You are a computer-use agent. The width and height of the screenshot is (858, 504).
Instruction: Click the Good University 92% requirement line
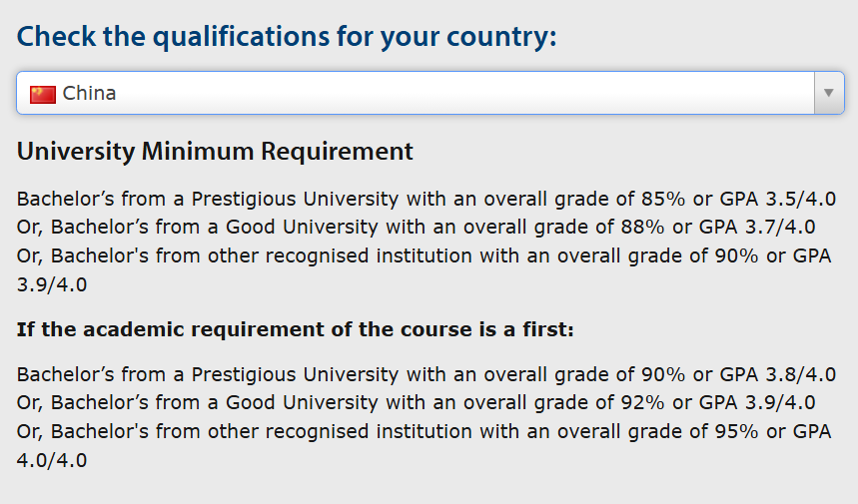[x=416, y=403]
